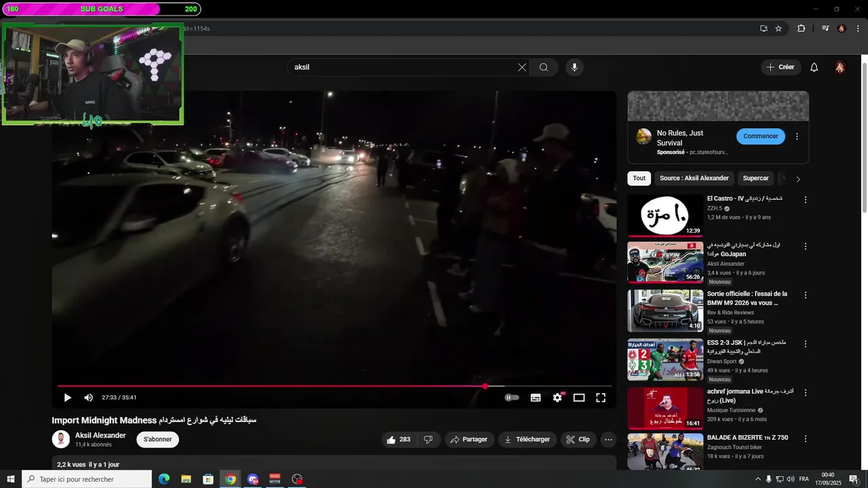Go fullscreen in the video player
Image resolution: width=868 pixels, height=488 pixels.
pyautogui.click(x=601, y=398)
